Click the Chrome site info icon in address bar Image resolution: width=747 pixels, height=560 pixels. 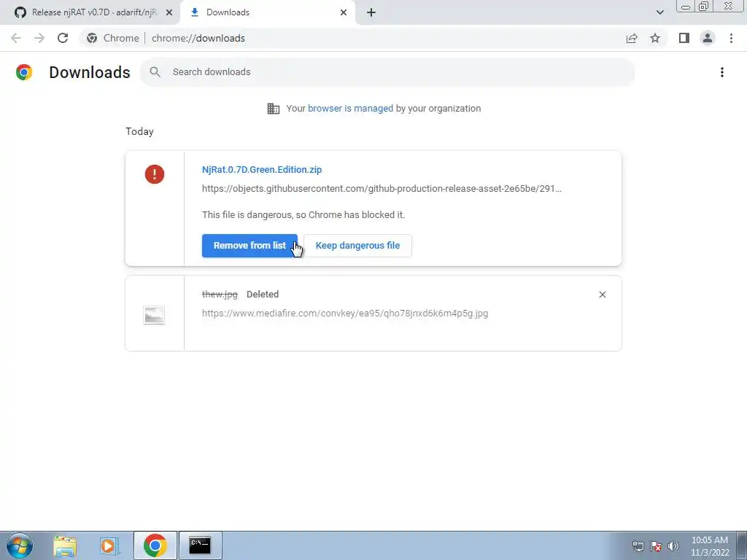coord(92,38)
